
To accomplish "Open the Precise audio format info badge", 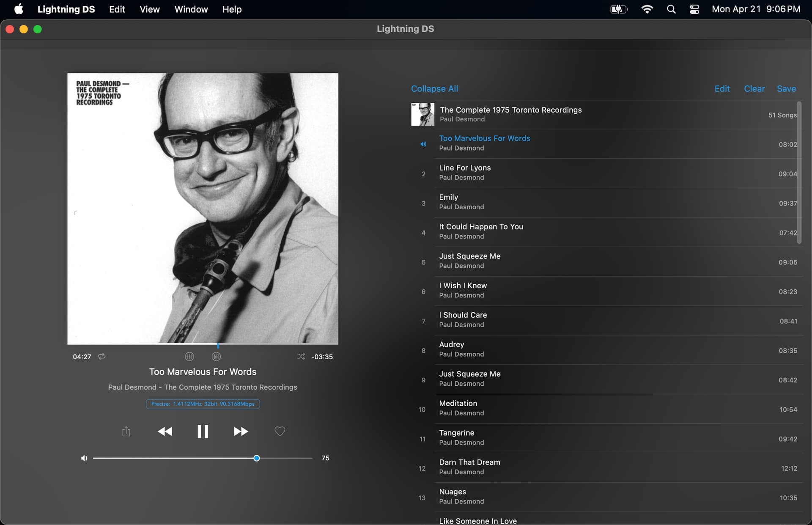I will [x=203, y=404].
